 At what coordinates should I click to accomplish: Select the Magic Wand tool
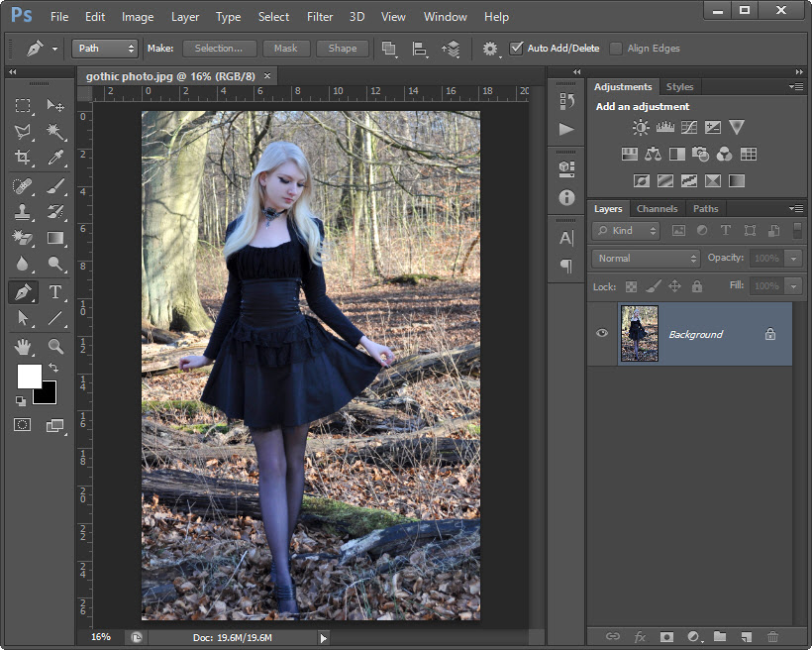tap(55, 132)
